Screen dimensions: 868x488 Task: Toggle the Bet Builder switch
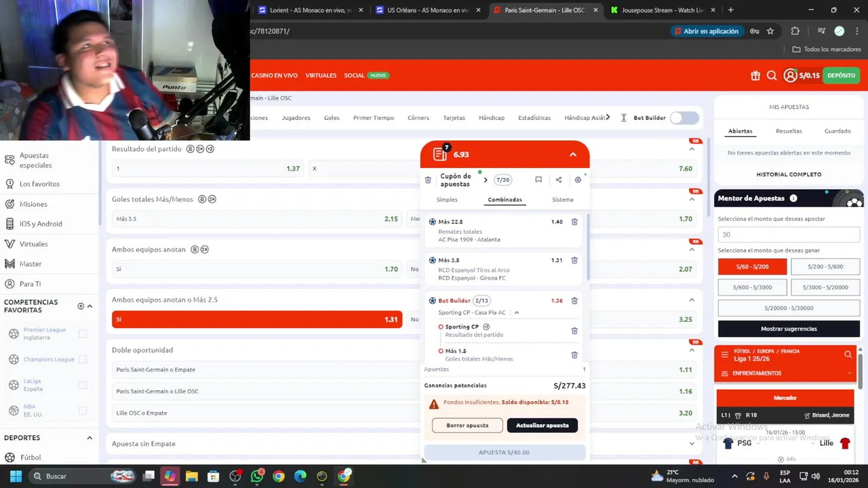[684, 118]
